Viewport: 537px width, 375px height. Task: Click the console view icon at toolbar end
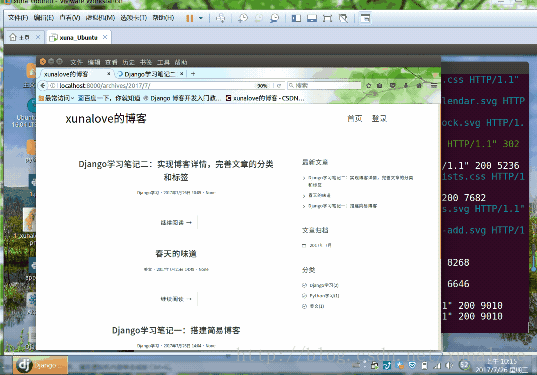tap(365, 18)
